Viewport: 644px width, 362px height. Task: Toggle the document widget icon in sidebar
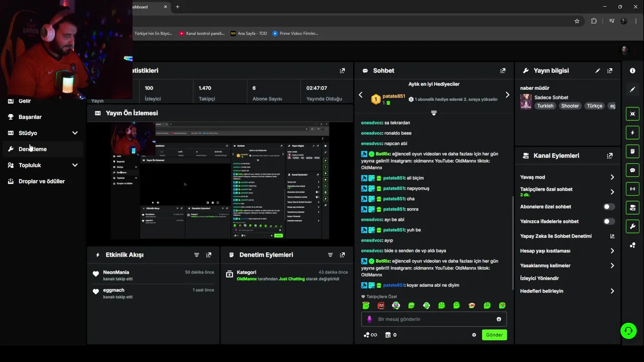pyautogui.click(x=632, y=151)
